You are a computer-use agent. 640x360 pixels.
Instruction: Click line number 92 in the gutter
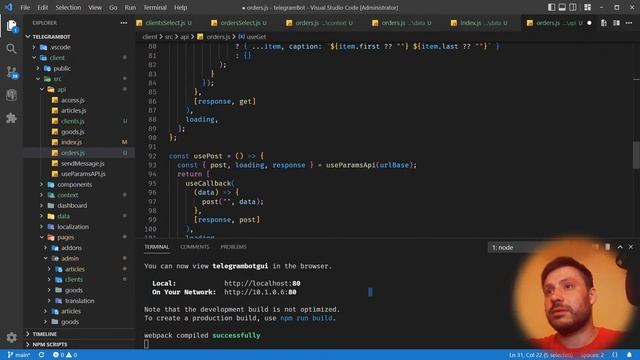pos(152,156)
